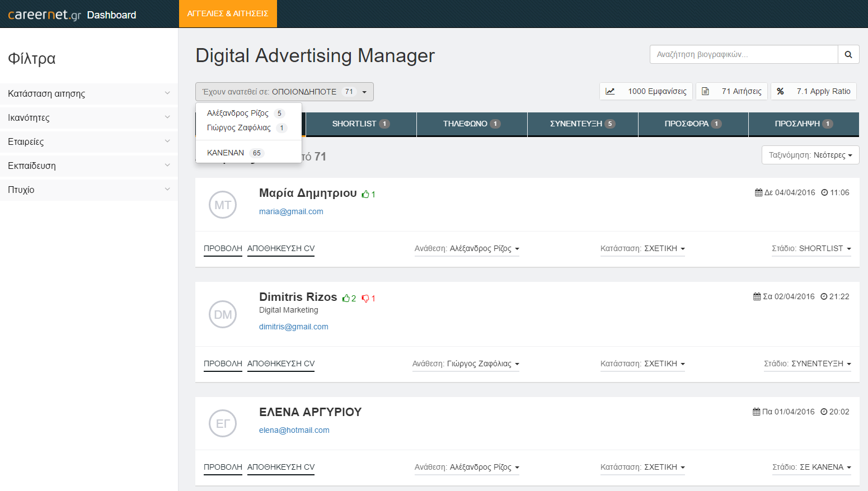This screenshot has width=868, height=491.
Task: Click candidate name ΕΛΕΝΑ ΑΡΓΥΡΙΟΥ
Action: [x=311, y=412]
